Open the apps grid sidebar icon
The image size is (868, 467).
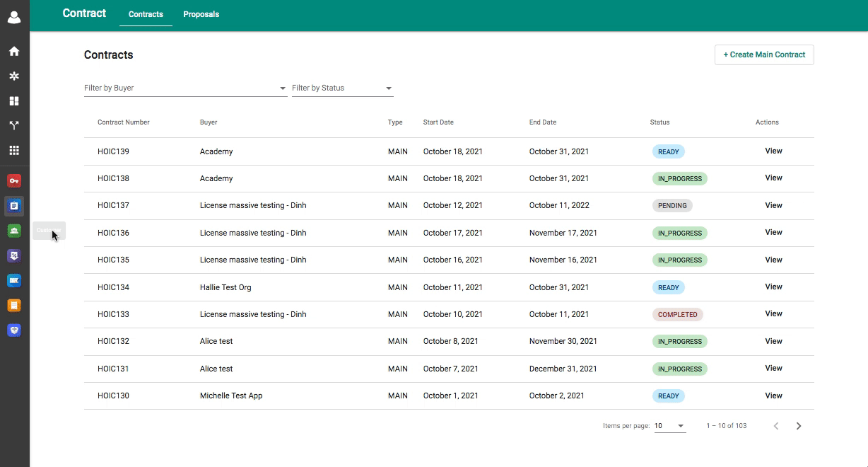click(x=14, y=151)
